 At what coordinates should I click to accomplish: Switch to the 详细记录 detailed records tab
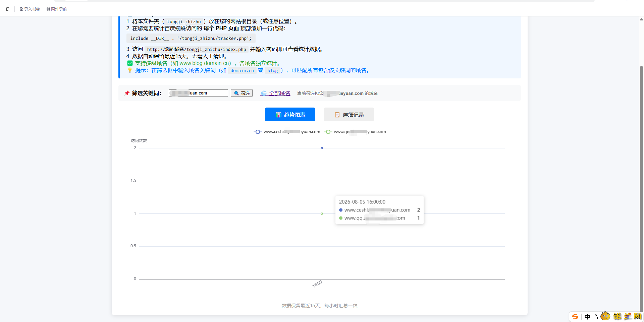[x=349, y=115]
